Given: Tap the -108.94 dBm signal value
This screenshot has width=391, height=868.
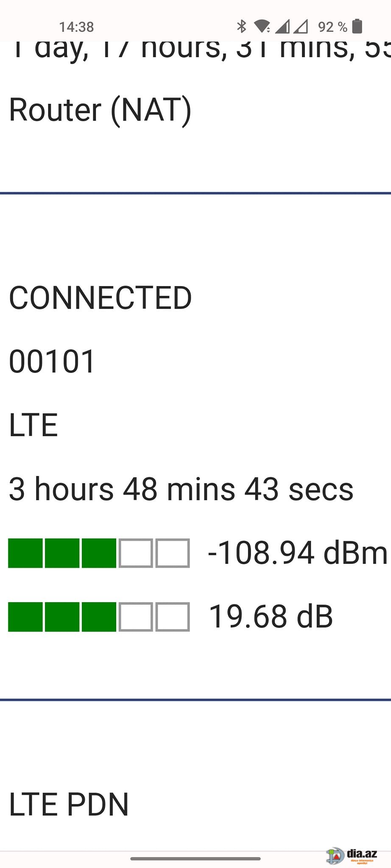Looking at the screenshot, I should click(298, 553).
